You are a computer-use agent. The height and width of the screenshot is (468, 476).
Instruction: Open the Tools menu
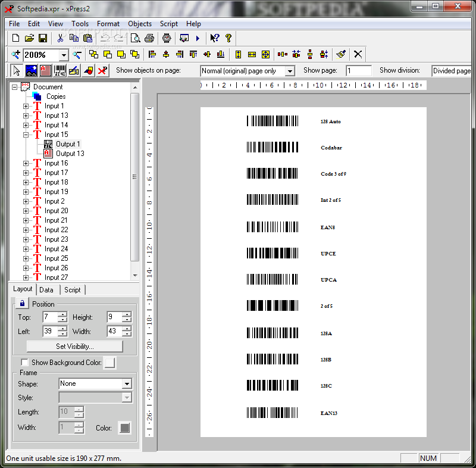tap(80, 24)
